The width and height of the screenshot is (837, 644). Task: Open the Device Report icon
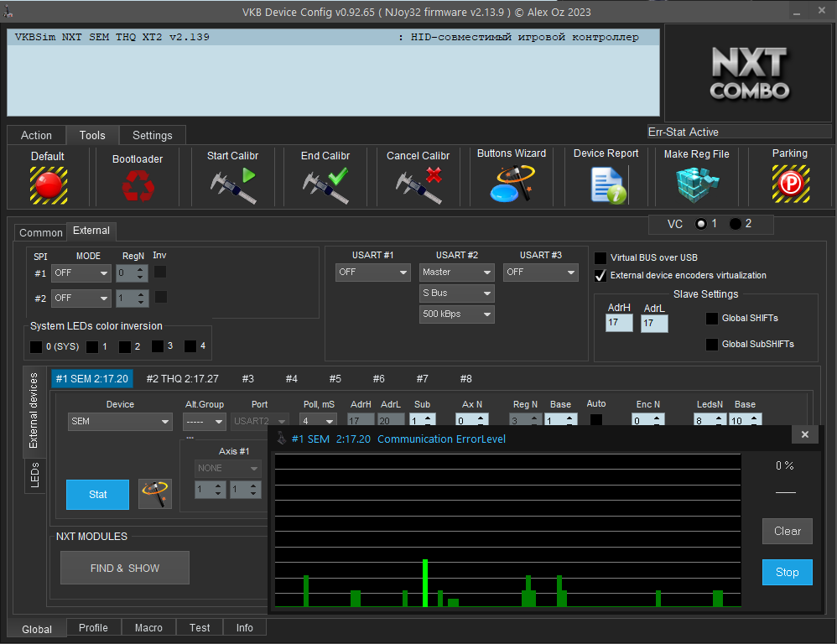pyautogui.click(x=606, y=184)
